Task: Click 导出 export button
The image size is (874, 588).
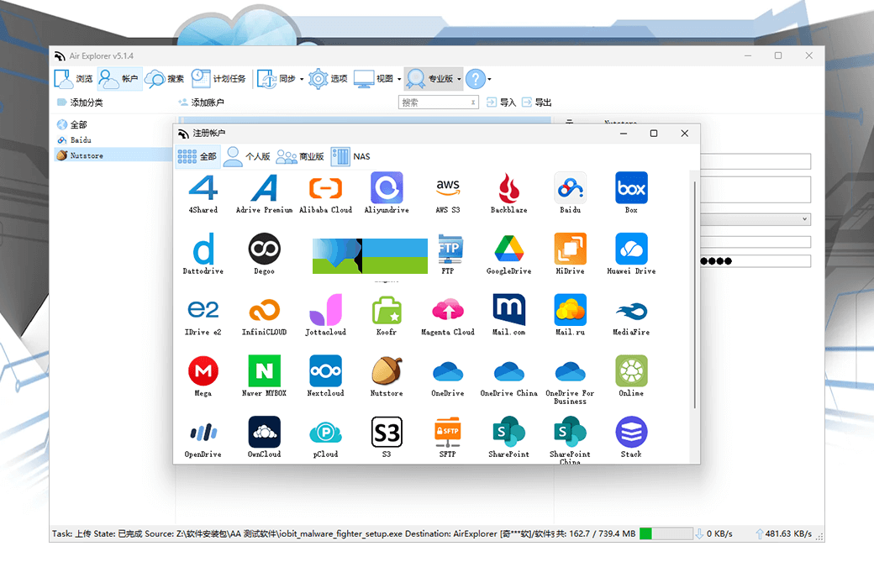Action: pos(537,102)
